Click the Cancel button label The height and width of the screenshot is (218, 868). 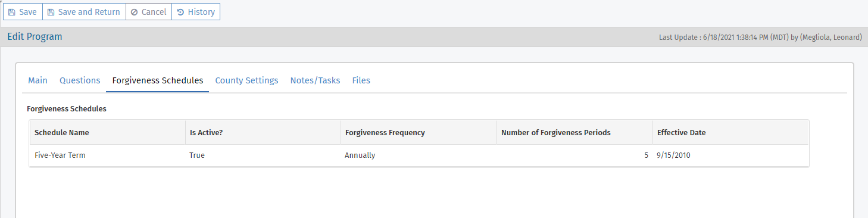pos(154,12)
